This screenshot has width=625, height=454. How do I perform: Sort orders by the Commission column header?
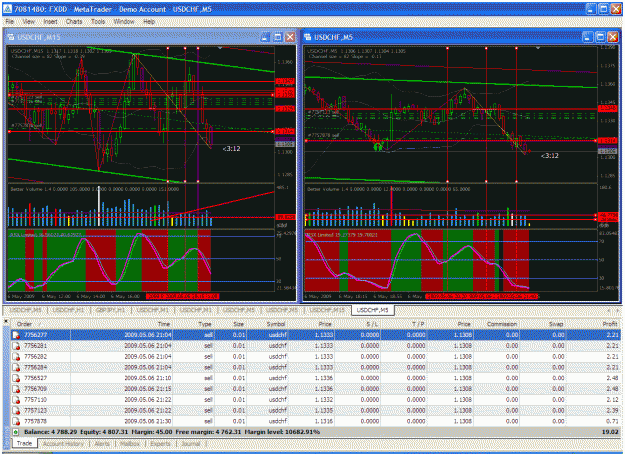click(x=497, y=324)
